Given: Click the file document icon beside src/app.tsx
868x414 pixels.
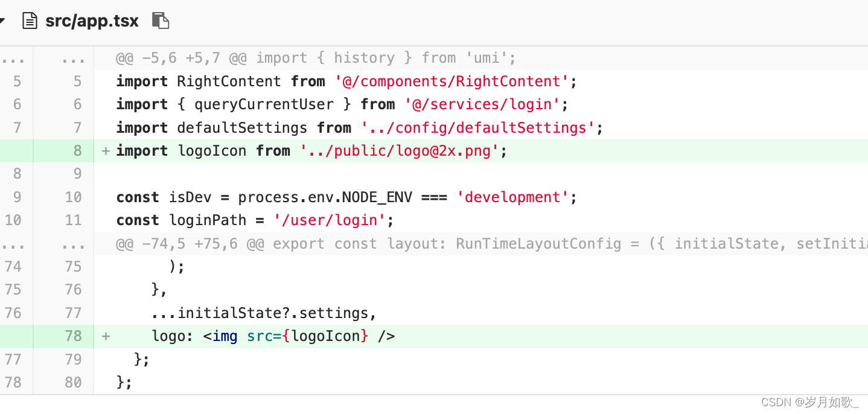Looking at the screenshot, I should click(x=30, y=21).
